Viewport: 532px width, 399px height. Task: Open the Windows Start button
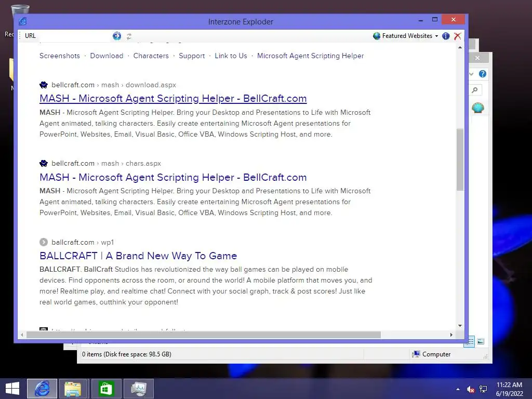click(12, 389)
